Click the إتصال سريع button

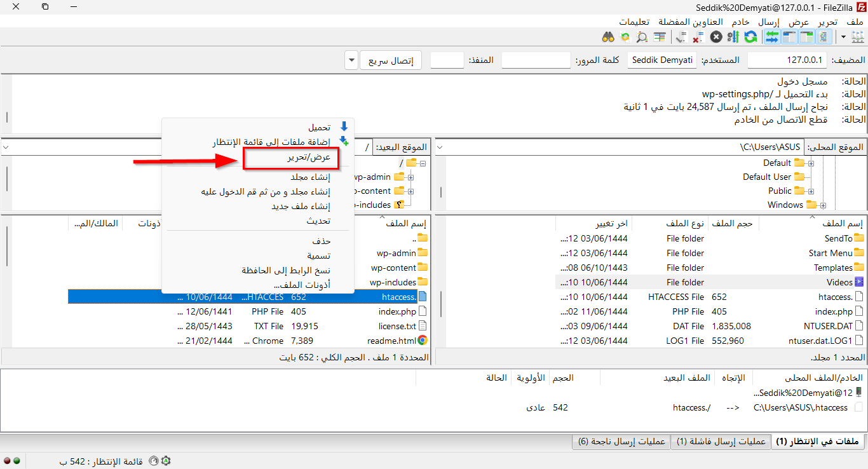point(391,60)
